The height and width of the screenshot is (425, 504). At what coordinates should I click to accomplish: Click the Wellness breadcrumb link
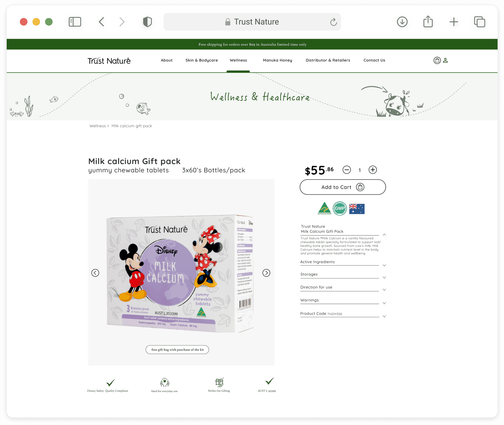tap(98, 126)
